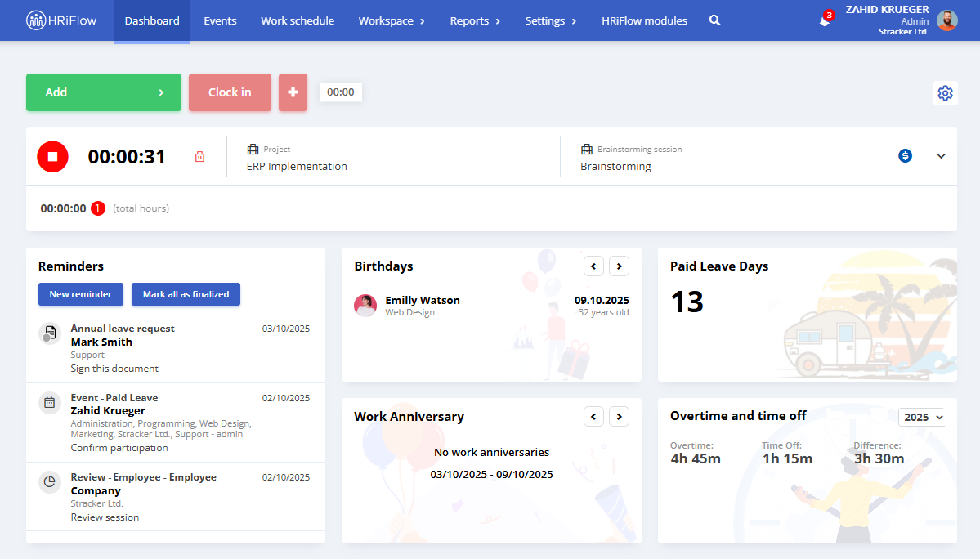This screenshot has height=559, width=980.
Task: Open HRiFlow modules
Action: pyautogui.click(x=644, y=20)
